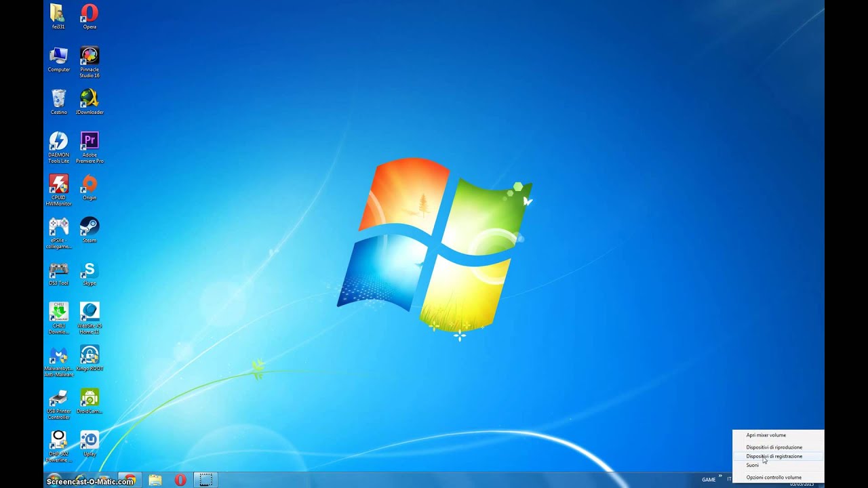Image resolution: width=868 pixels, height=488 pixels.
Task: Select the Cestino recycle bin icon
Action: tap(58, 102)
